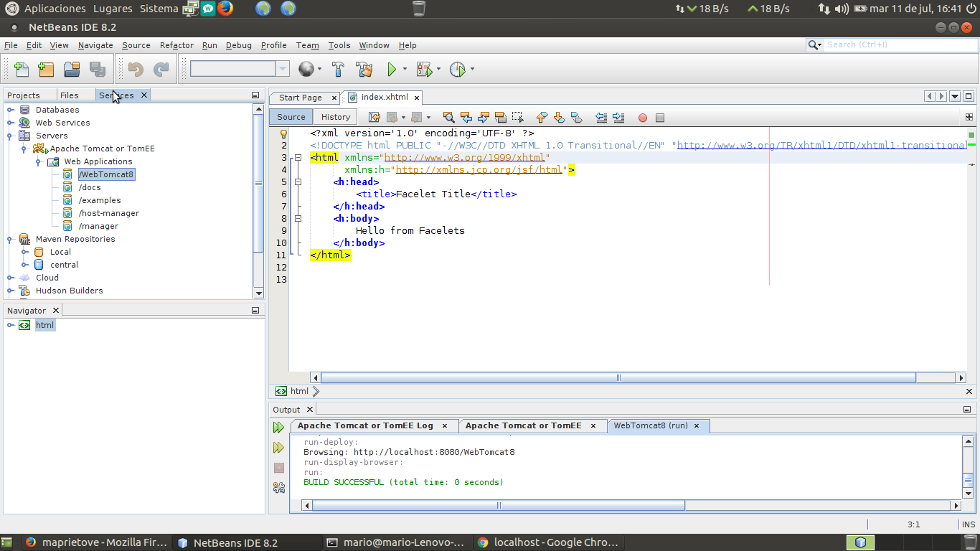Click the New Project toolbar icon
This screenshot has height=551, width=980.
point(46,70)
